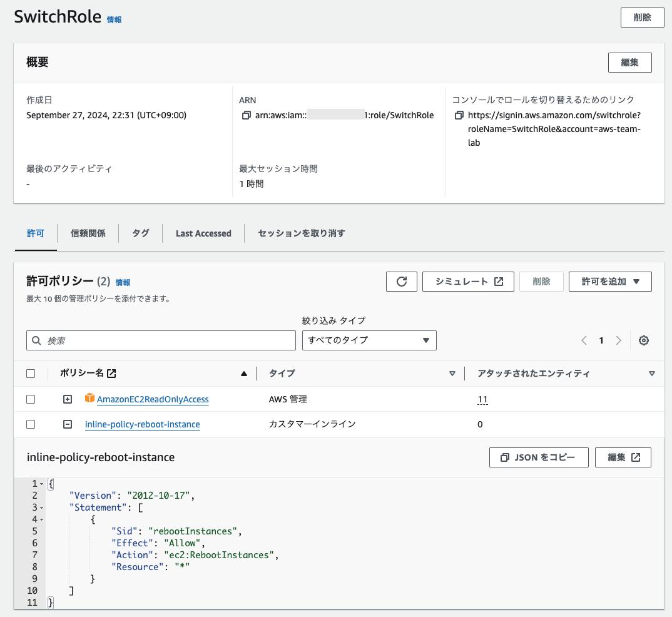Open external link icon beside ポリシー名 header
The width and height of the screenshot is (672, 617).
(x=111, y=373)
